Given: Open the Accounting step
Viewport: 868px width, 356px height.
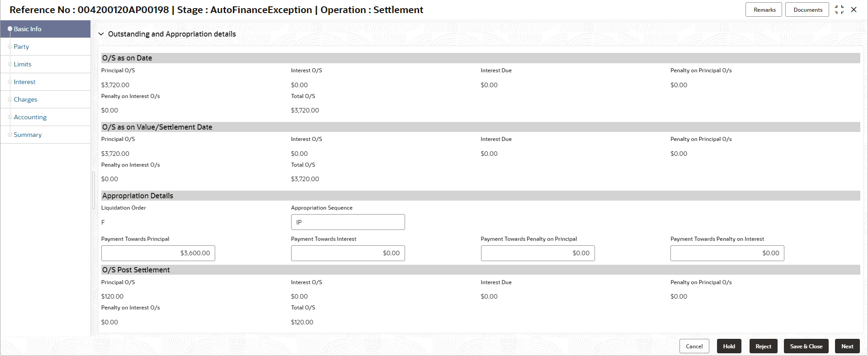Looking at the screenshot, I should pos(30,117).
